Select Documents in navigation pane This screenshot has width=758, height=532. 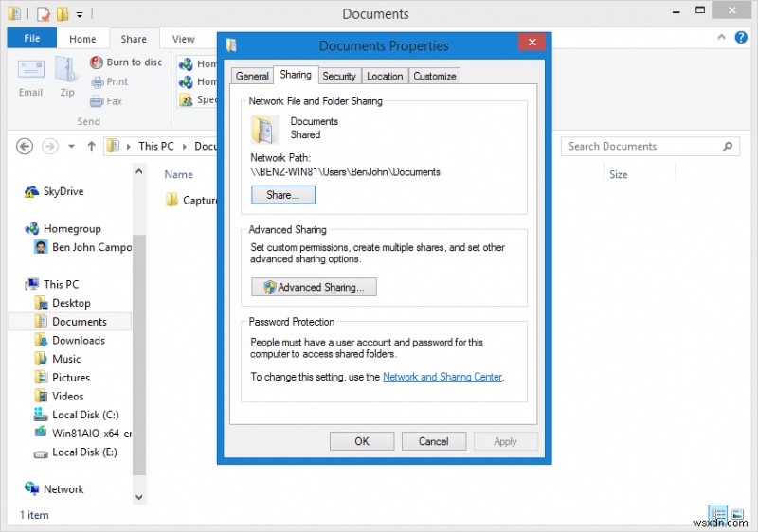pos(70,322)
